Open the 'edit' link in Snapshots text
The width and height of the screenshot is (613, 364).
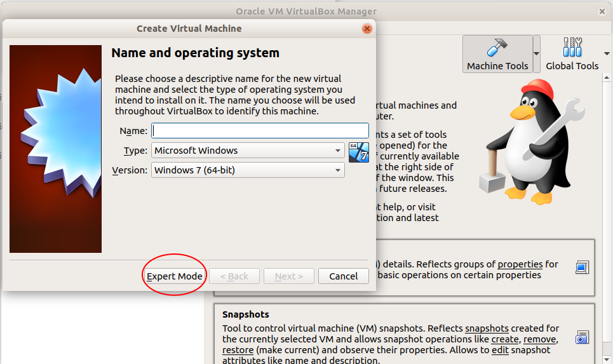click(x=500, y=350)
